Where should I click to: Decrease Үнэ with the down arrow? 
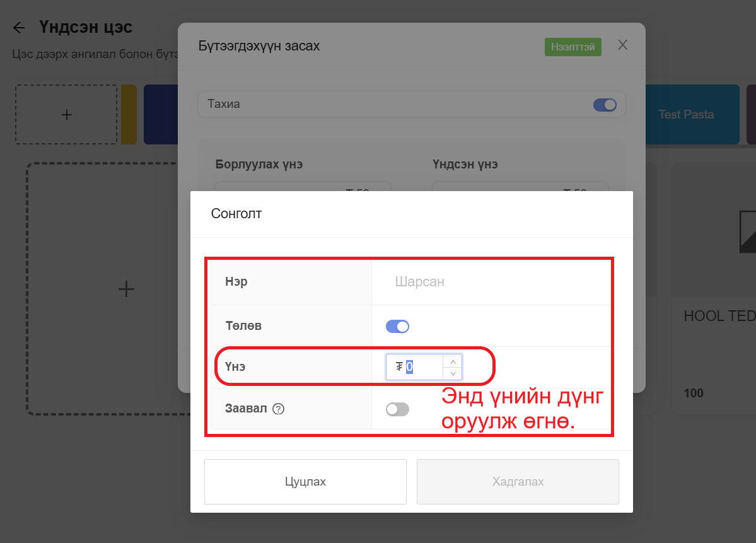click(x=452, y=373)
